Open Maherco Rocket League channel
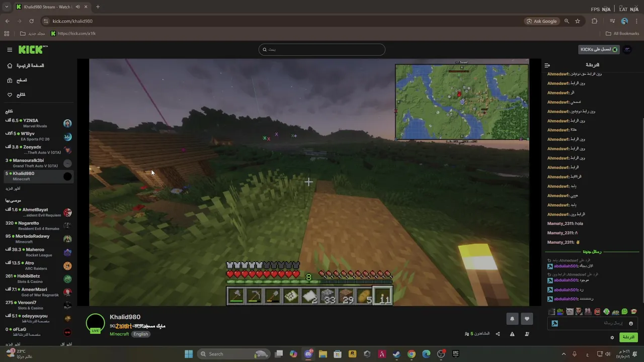 click(x=38, y=252)
